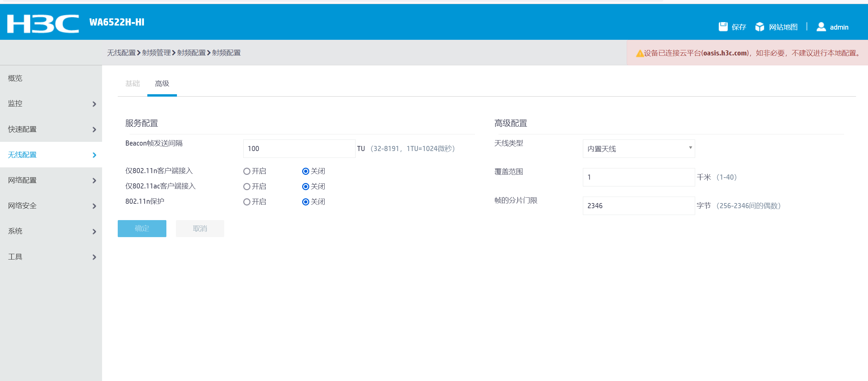
Task: Click the save disk icon
Action: click(723, 27)
